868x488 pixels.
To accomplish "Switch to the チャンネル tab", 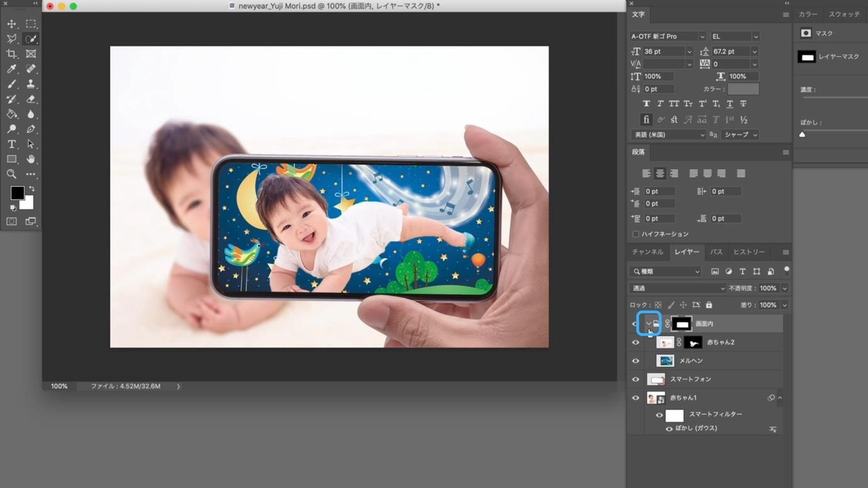I will [x=648, y=252].
